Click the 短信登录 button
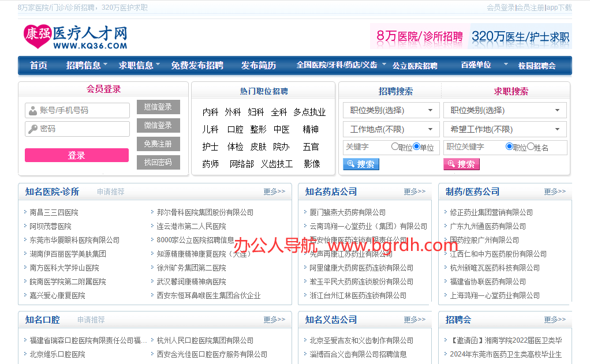 (158, 107)
